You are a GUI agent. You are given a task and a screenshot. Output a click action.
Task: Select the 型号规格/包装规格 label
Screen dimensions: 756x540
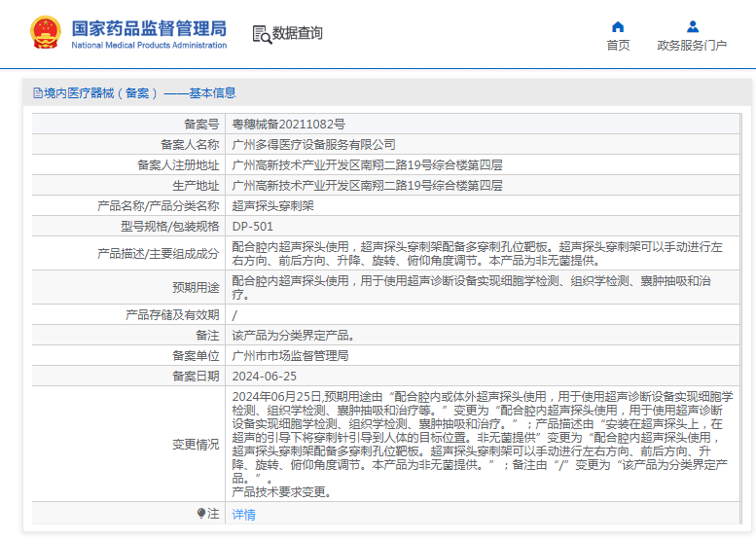coord(169,227)
